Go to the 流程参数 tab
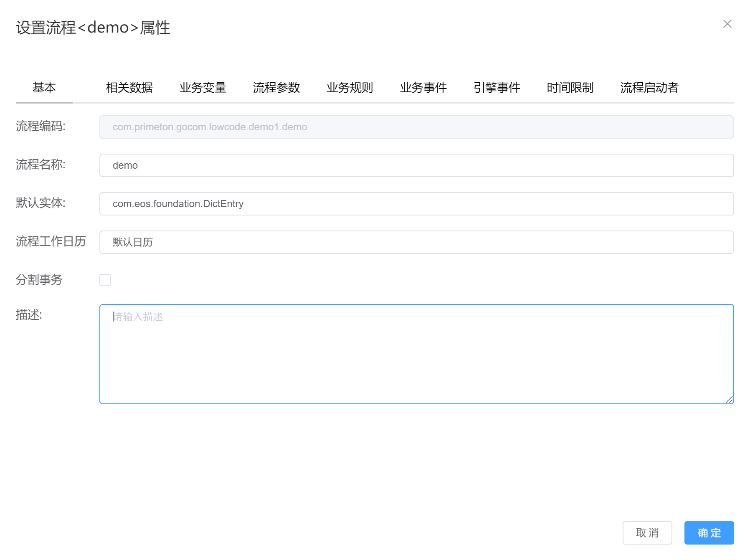750x560 pixels. [276, 87]
